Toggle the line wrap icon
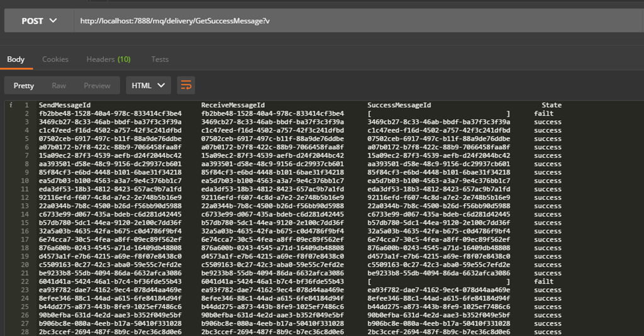Viewport: 644px width, 336px height. [186, 86]
